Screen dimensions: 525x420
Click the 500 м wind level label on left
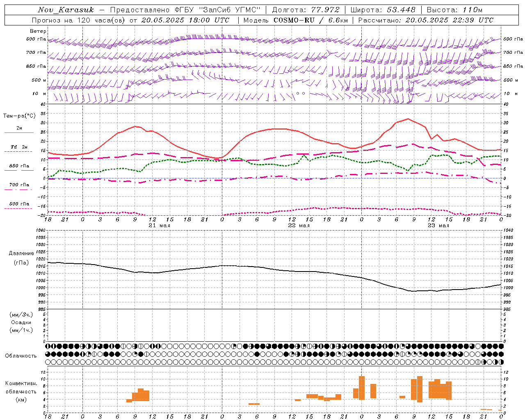click(39, 80)
